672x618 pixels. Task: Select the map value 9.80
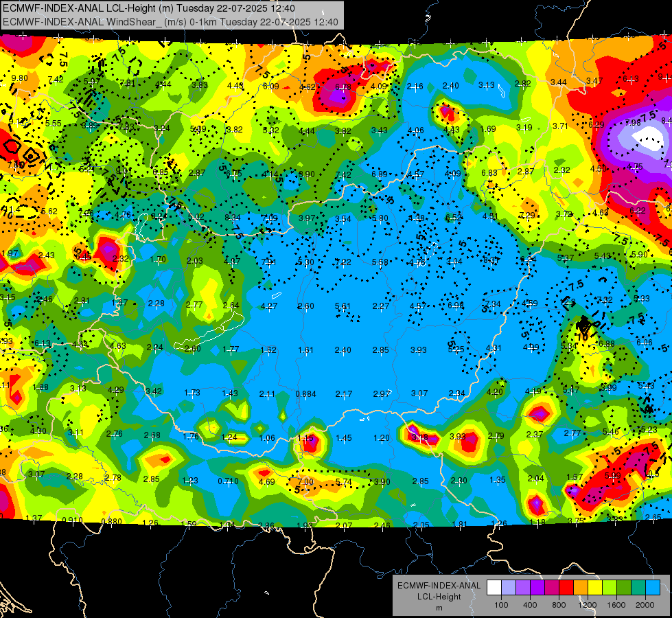click(19, 78)
